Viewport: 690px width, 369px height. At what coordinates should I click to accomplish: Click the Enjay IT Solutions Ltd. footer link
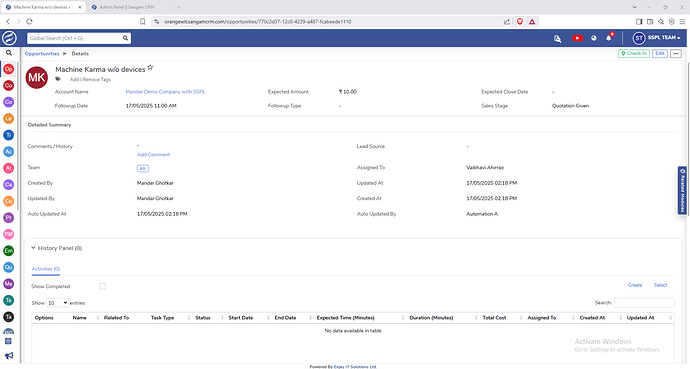[355, 366]
